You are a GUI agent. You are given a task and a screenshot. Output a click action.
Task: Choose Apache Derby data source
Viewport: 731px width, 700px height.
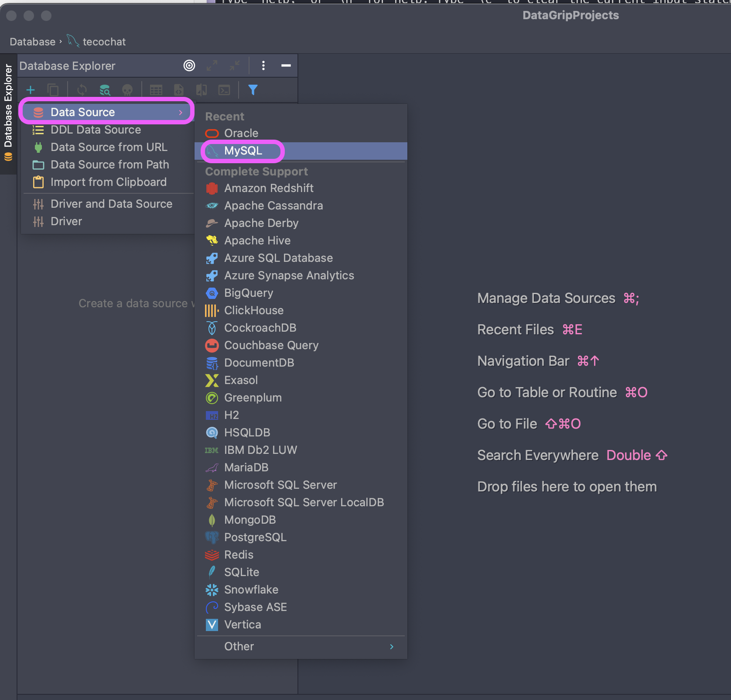301,223
